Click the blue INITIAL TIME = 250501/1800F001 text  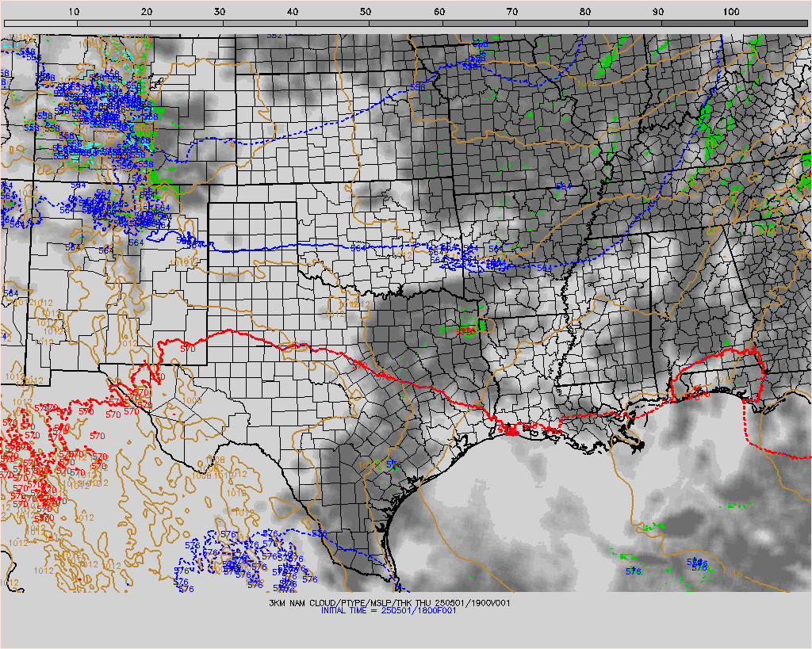tap(389, 610)
